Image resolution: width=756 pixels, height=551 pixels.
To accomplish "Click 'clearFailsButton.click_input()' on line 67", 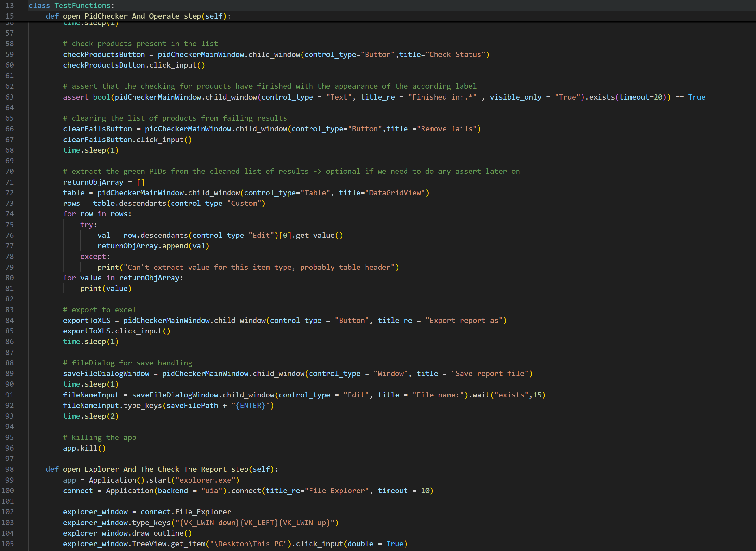I will pos(127,140).
